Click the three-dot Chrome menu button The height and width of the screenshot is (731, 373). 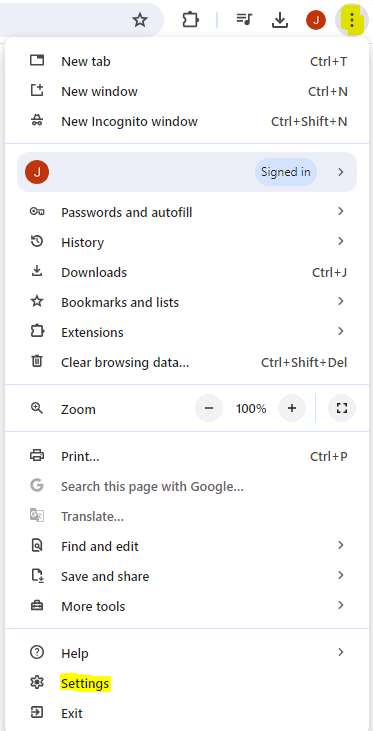352,21
